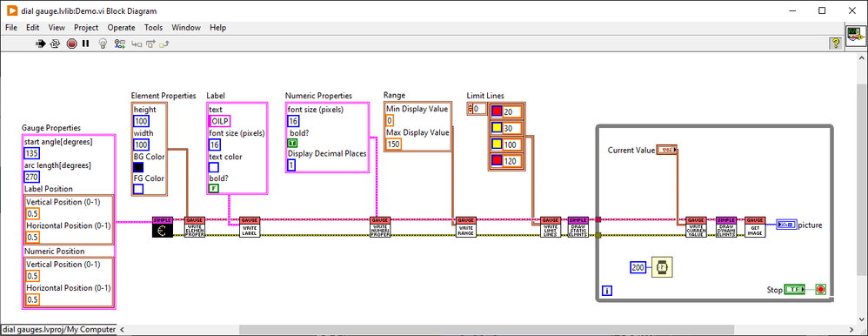The height and width of the screenshot is (336, 868).
Task: Select the picture indicator terminal
Action: 786,225
